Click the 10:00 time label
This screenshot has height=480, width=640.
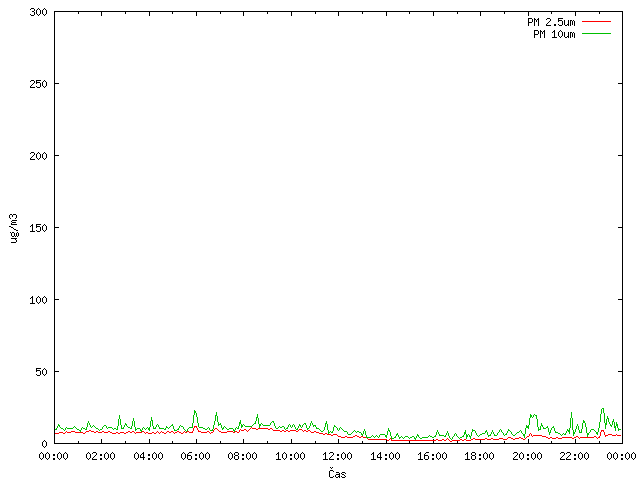click(290, 456)
